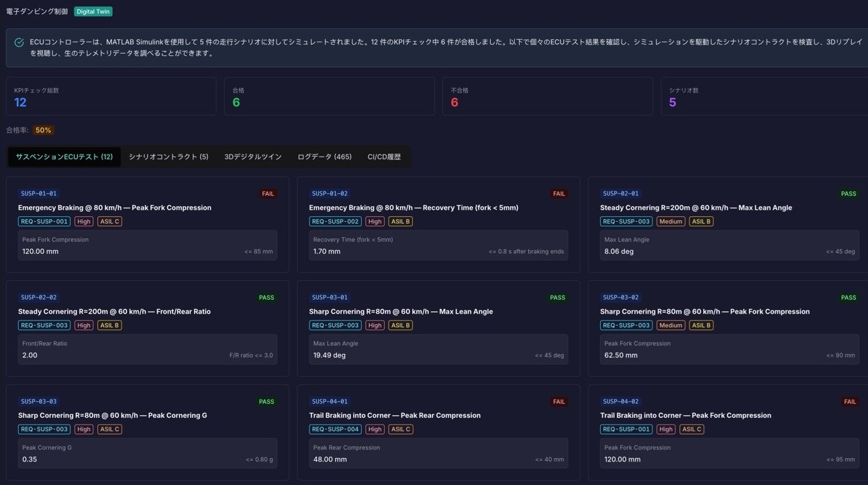868x485 pixels.
Task: Click the SUSP-02-01 test ID badge
Action: coord(621,193)
